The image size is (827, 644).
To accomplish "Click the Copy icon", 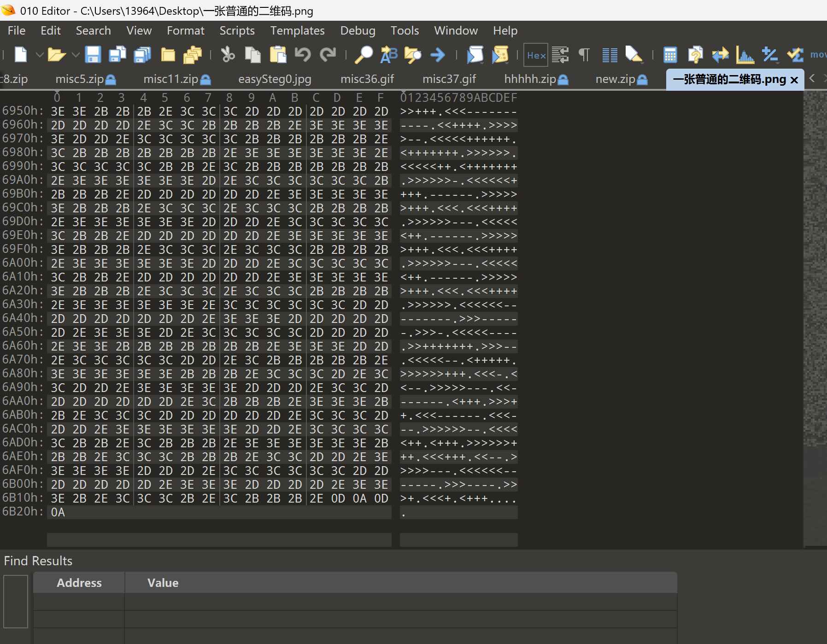I will click(252, 55).
